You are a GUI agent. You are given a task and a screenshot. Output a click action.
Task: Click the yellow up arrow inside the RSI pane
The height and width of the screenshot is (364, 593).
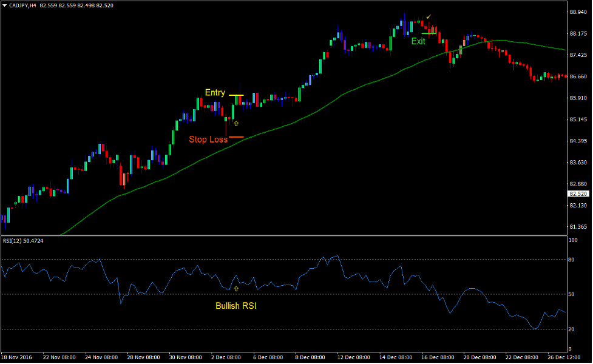point(236,288)
